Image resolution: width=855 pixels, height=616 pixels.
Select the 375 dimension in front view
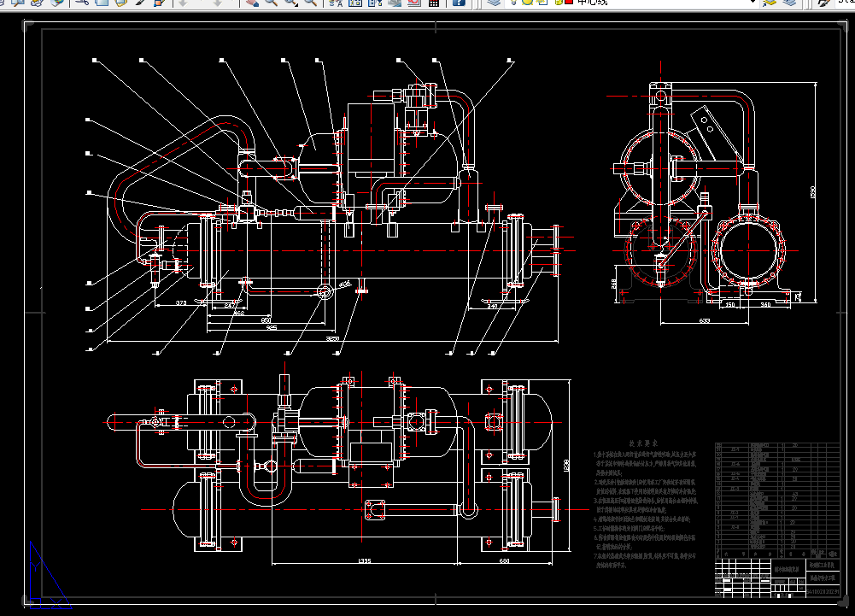(181, 302)
